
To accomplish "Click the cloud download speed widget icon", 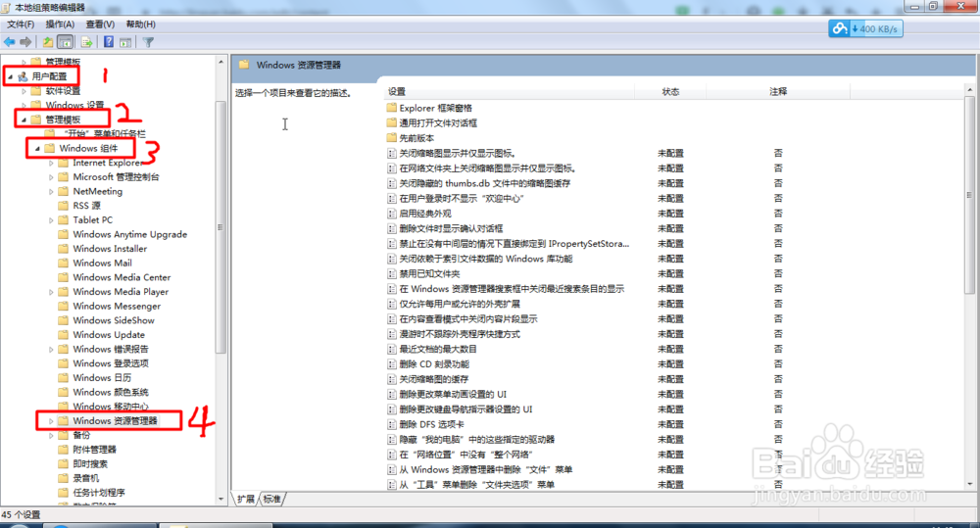I will (x=840, y=28).
